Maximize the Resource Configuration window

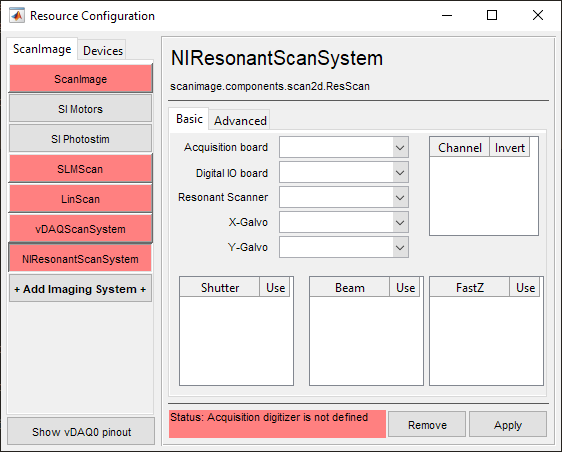pyautogui.click(x=492, y=15)
